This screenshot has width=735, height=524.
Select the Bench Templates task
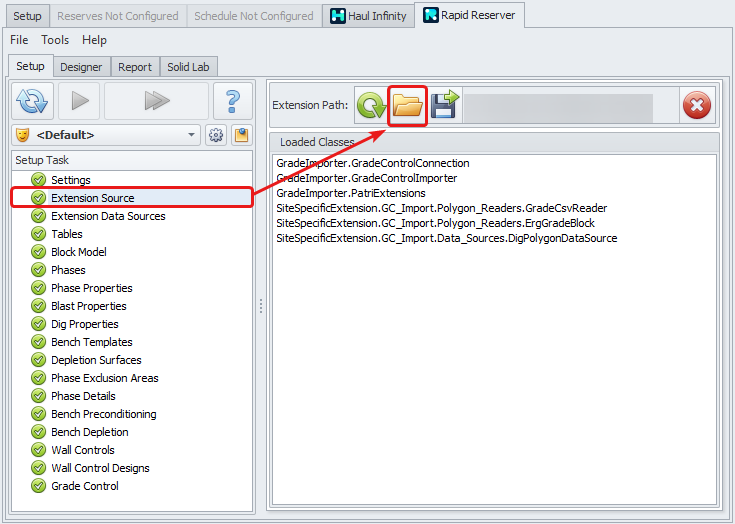coord(91,342)
